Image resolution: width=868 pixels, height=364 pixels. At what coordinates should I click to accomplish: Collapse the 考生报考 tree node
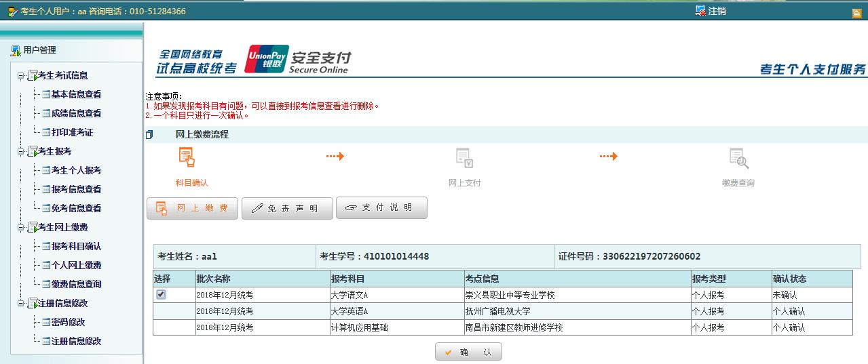(21, 152)
